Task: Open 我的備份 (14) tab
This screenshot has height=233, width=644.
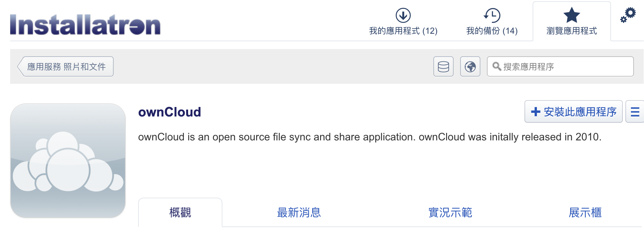Action: point(492,31)
